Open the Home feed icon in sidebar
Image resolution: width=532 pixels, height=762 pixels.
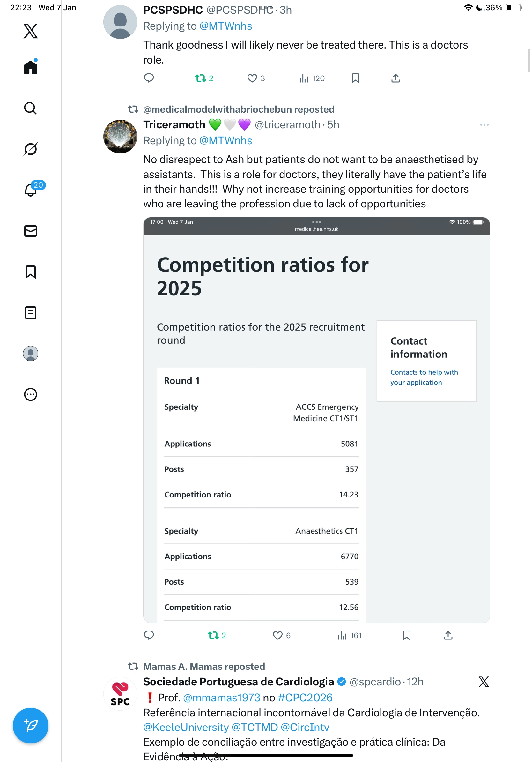[31, 67]
